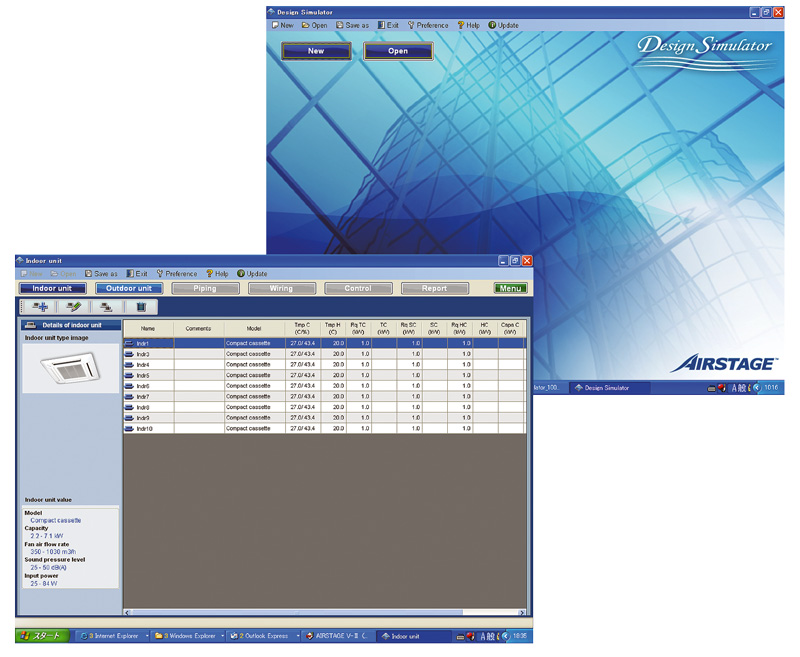Viewport: 800px width, 657px height.
Task: Click the table scrollbar left arrow
Action: (x=128, y=612)
